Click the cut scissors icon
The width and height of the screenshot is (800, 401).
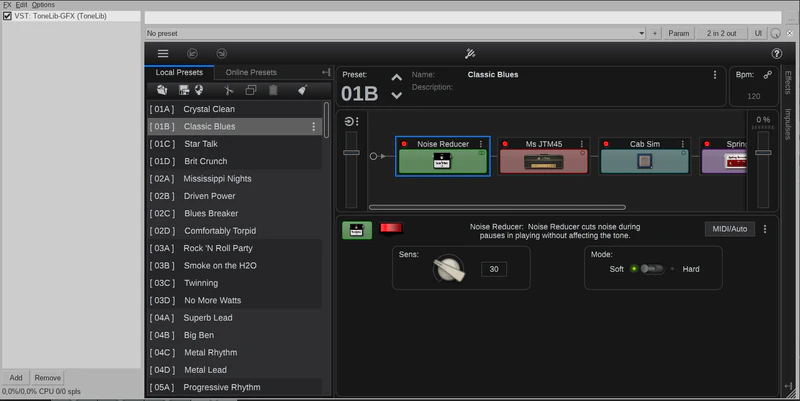[x=229, y=90]
